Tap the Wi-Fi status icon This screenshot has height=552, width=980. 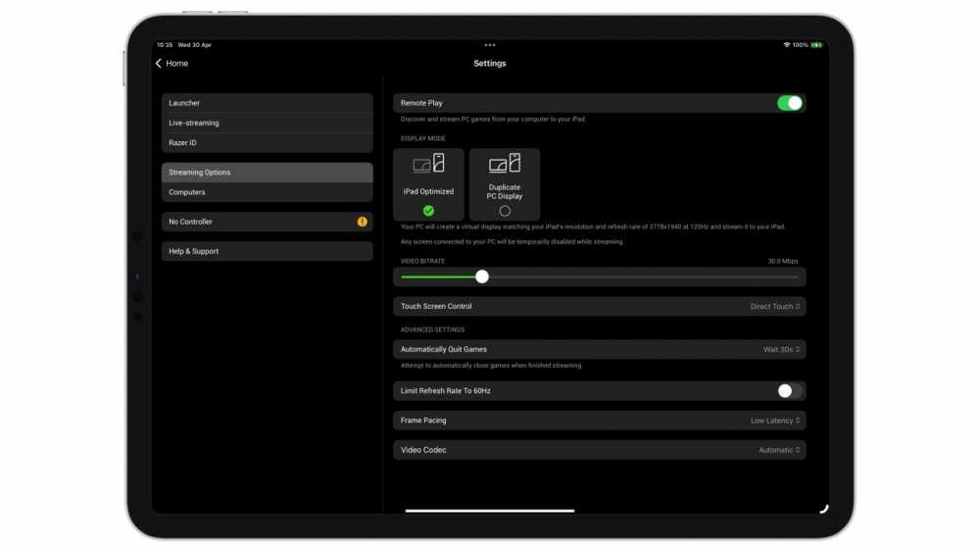coord(786,45)
